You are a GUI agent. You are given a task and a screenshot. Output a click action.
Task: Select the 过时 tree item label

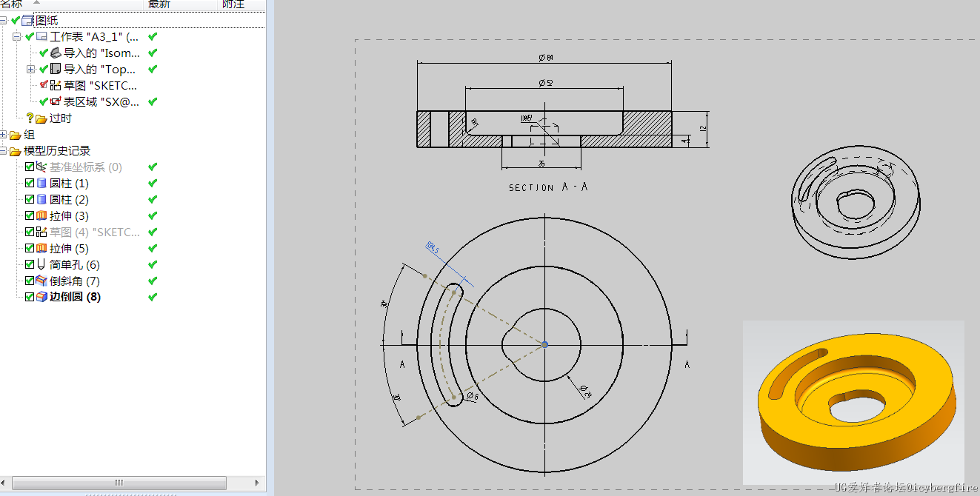61,118
